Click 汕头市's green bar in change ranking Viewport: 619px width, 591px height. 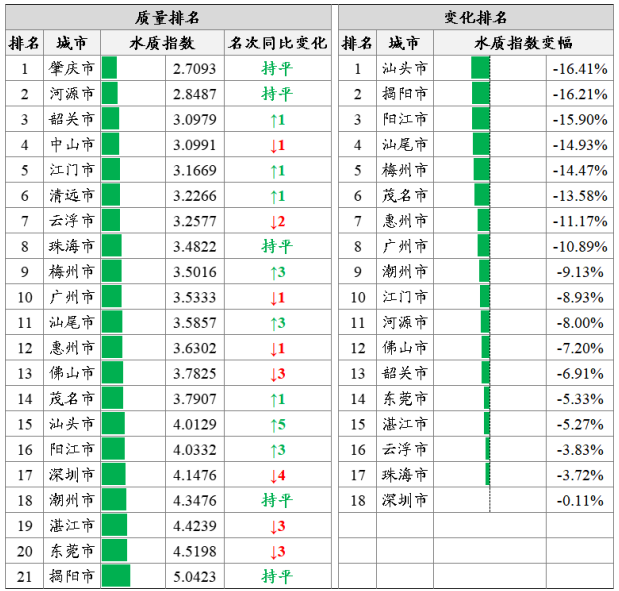tap(480, 69)
